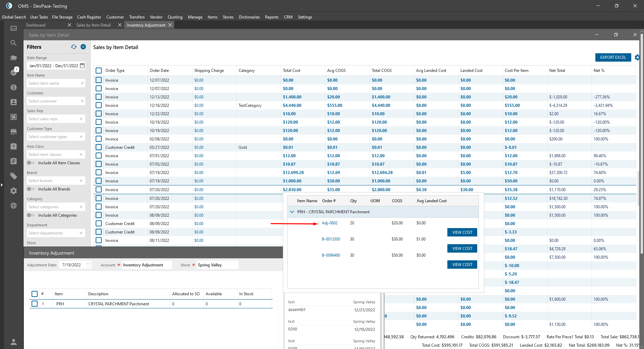The width and height of the screenshot is (644, 349).
Task: Click the price tag icon in the sidebar
Action: click(x=13, y=176)
